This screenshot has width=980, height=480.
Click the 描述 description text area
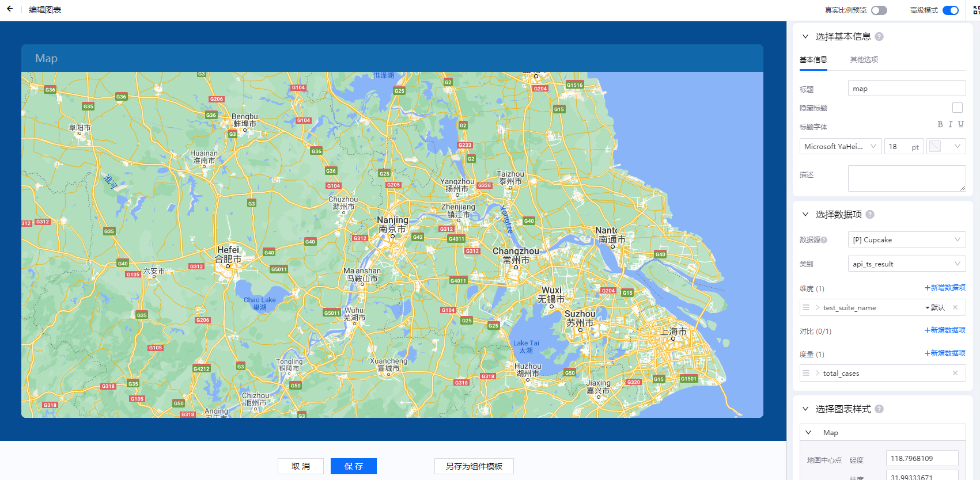[907, 178]
